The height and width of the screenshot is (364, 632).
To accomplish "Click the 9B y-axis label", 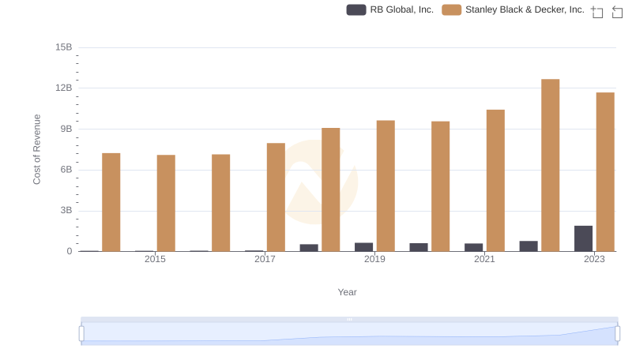I will pyautogui.click(x=66, y=129).
